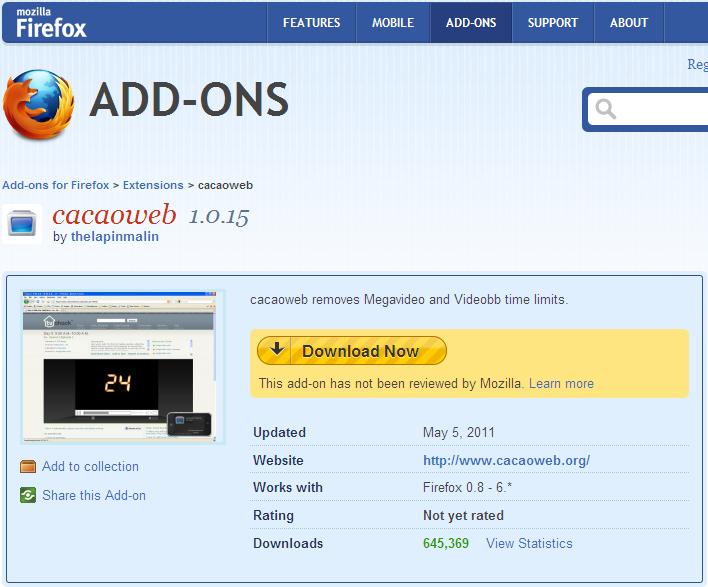Enlarge the cacaoweb screenshot thumbnail
The width and height of the screenshot is (708, 587).
click(x=123, y=367)
